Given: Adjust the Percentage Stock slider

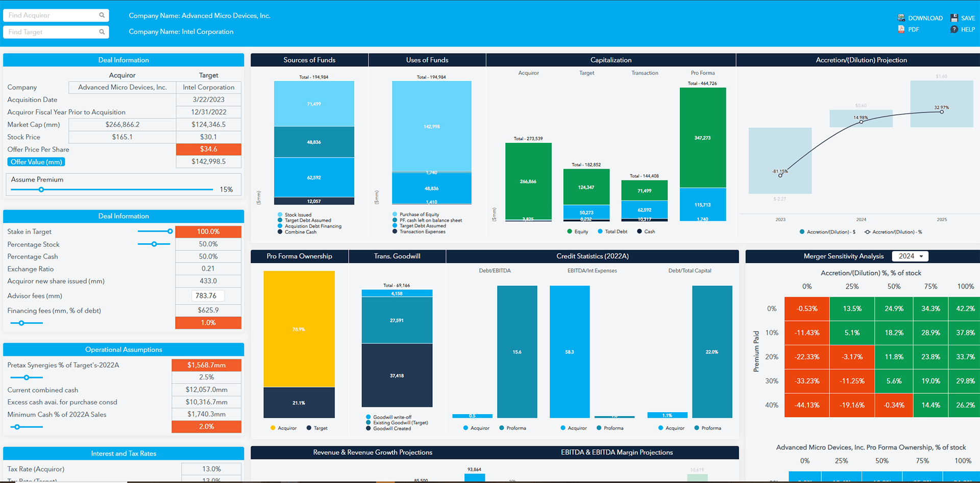Looking at the screenshot, I should coord(154,244).
